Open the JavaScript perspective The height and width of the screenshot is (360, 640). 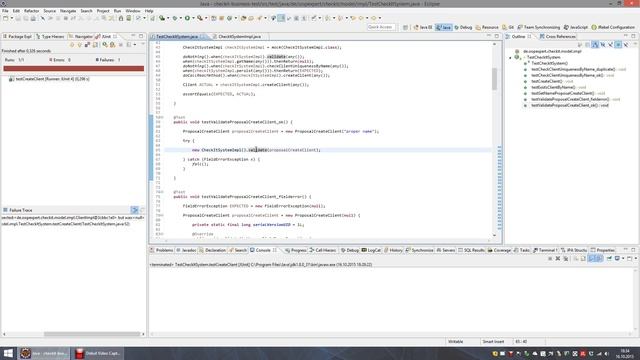[576, 27]
